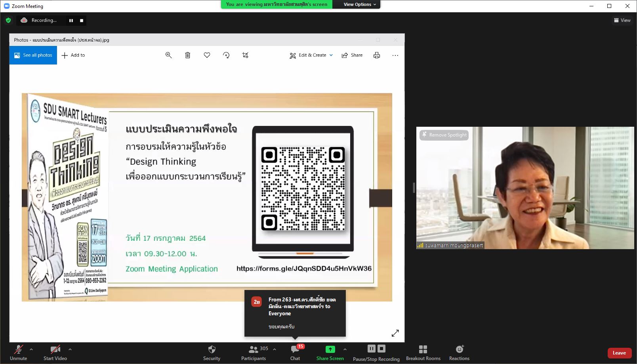Viewport: 637px width, 364px height.
Task: Open Reactions menu
Action: pos(459,353)
